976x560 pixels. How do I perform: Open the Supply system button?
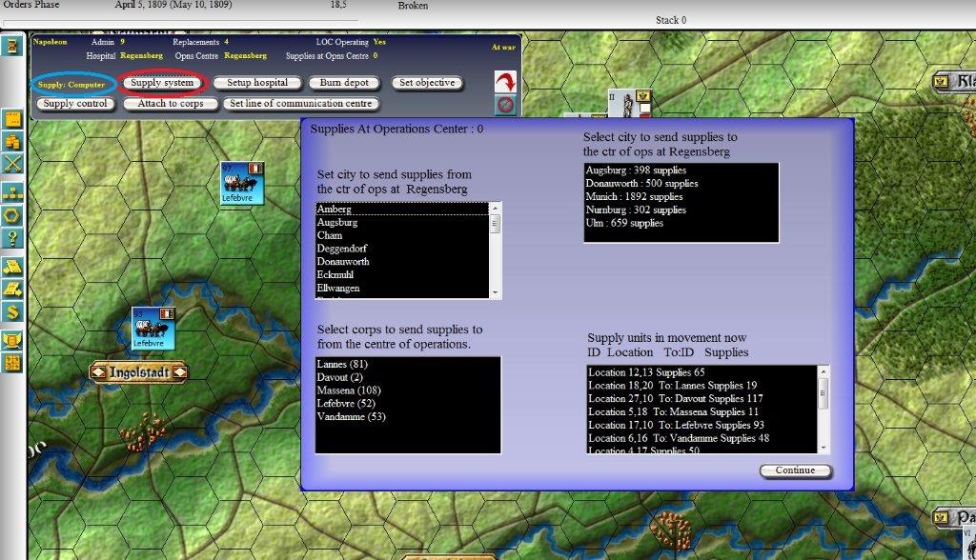click(x=162, y=82)
